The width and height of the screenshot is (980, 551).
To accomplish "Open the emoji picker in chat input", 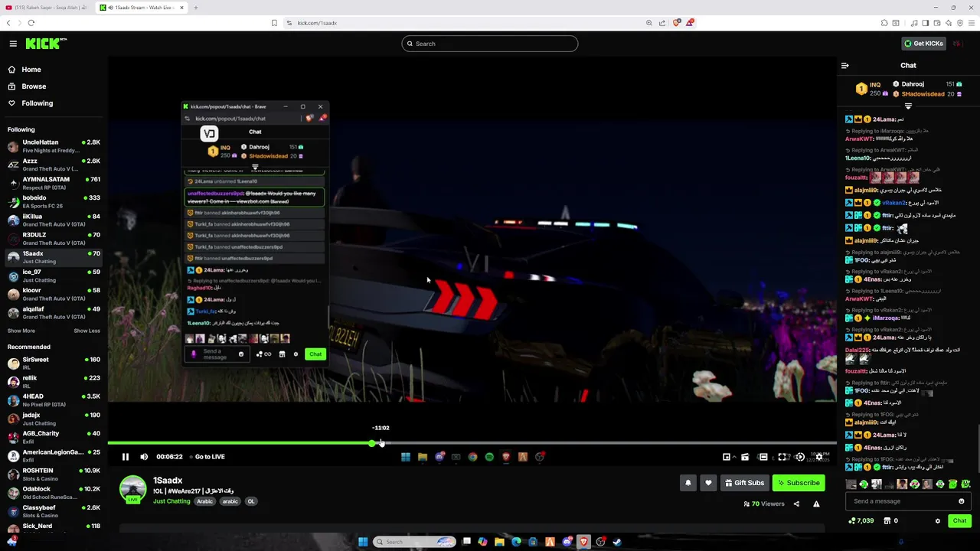I will pos(962,501).
